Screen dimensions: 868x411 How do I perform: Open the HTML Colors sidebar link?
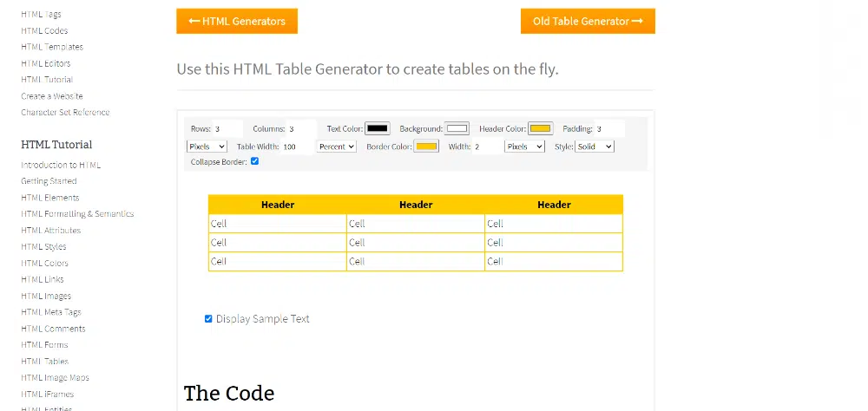click(44, 264)
